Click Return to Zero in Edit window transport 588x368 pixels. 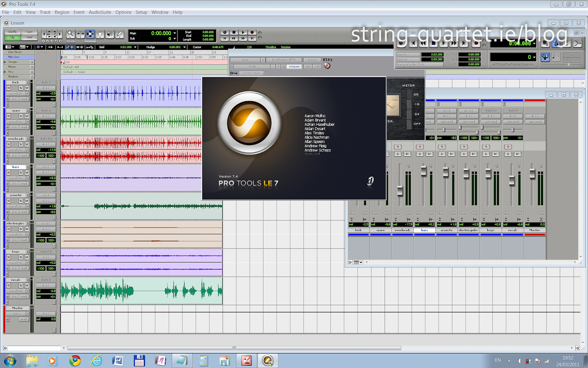(x=225, y=38)
